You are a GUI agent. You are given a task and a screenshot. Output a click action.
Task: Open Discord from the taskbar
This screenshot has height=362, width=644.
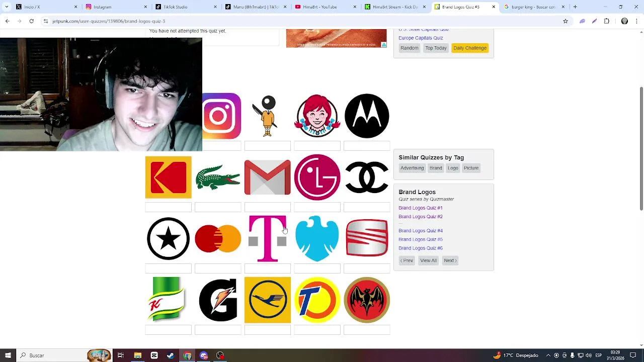204,355
